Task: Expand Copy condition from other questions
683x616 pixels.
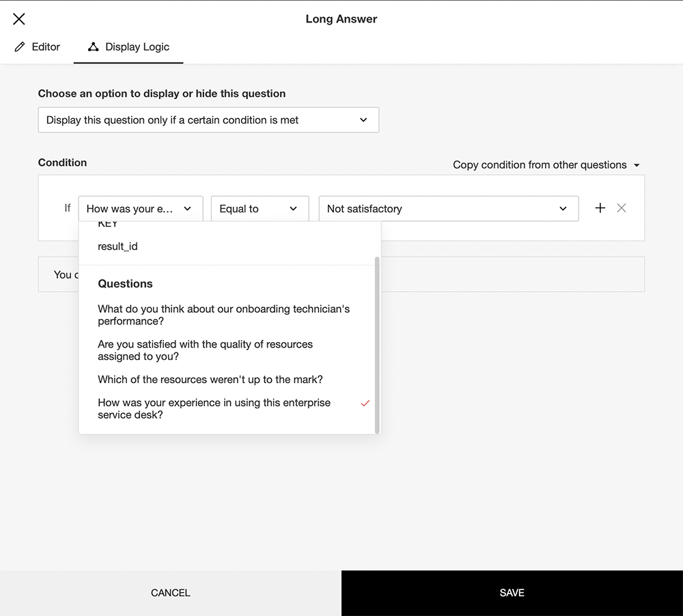Action: (x=546, y=165)
